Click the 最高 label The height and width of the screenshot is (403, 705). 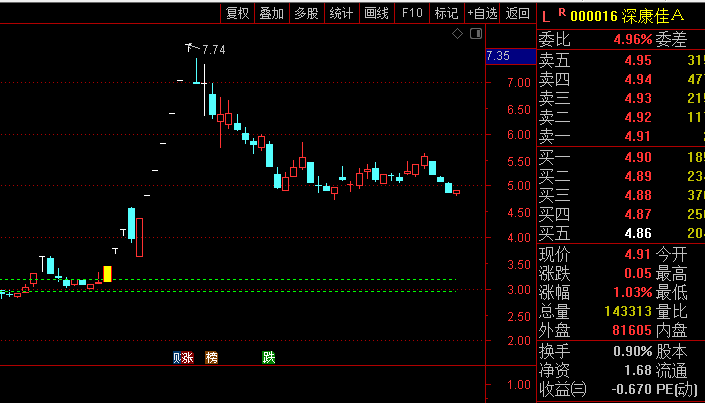pos(671,273)
